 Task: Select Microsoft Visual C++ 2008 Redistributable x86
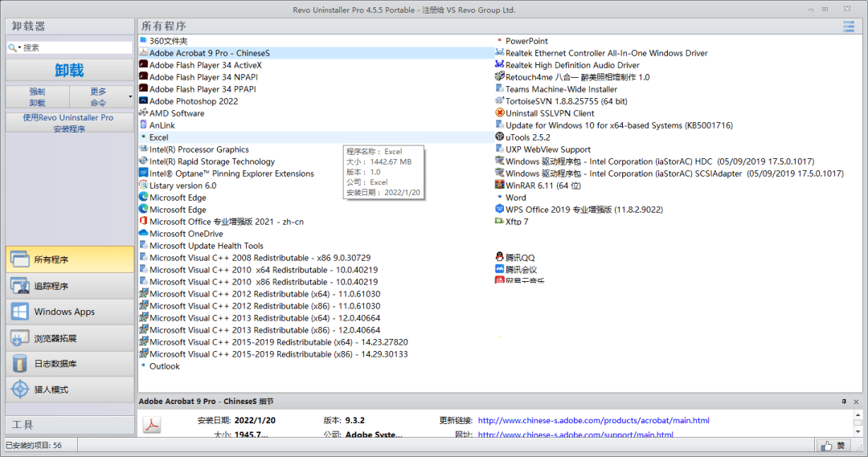click(260, 258)
